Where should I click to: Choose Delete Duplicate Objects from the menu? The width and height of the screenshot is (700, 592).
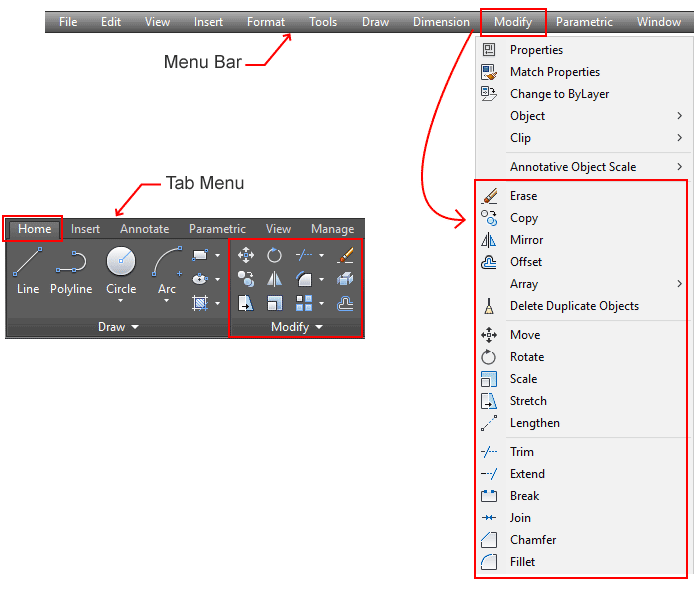tap(583, 306)
